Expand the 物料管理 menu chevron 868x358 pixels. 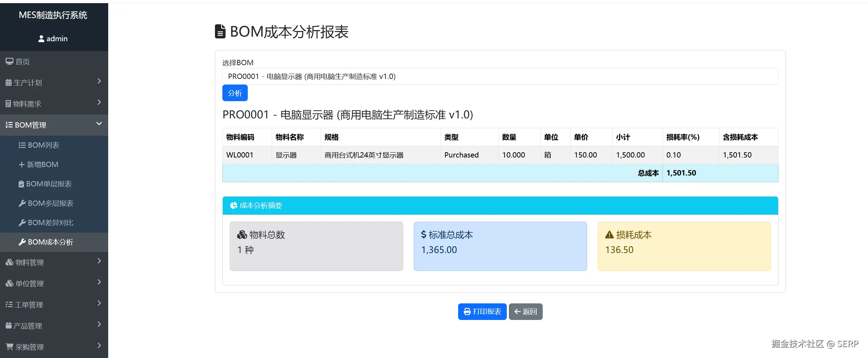point(99,261)
